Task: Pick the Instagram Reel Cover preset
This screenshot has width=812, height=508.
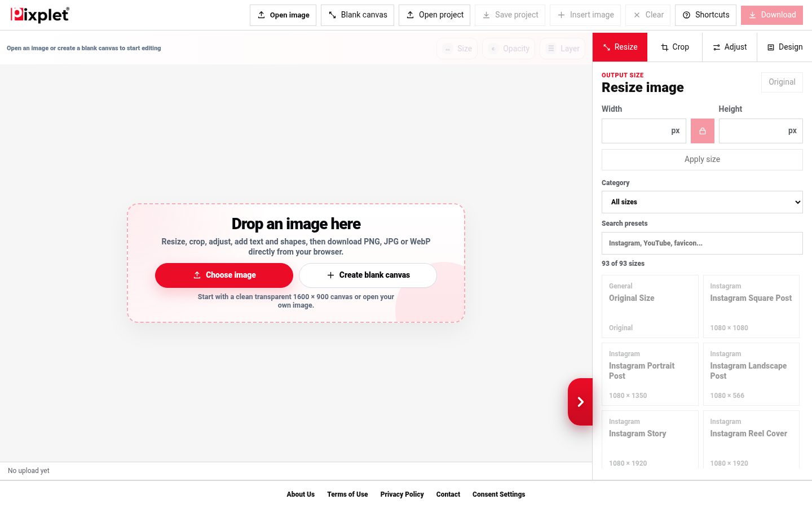Action: [x=751, y=440]
